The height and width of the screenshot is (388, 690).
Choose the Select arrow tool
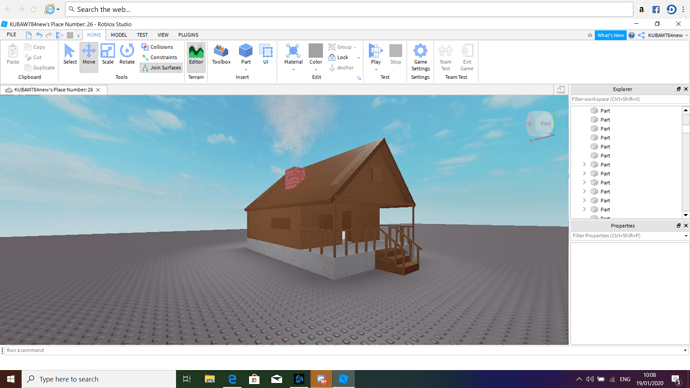70,55
